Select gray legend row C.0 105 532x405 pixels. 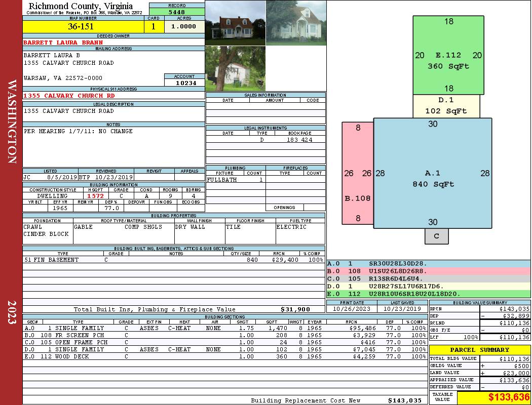(x=428, y=278)
